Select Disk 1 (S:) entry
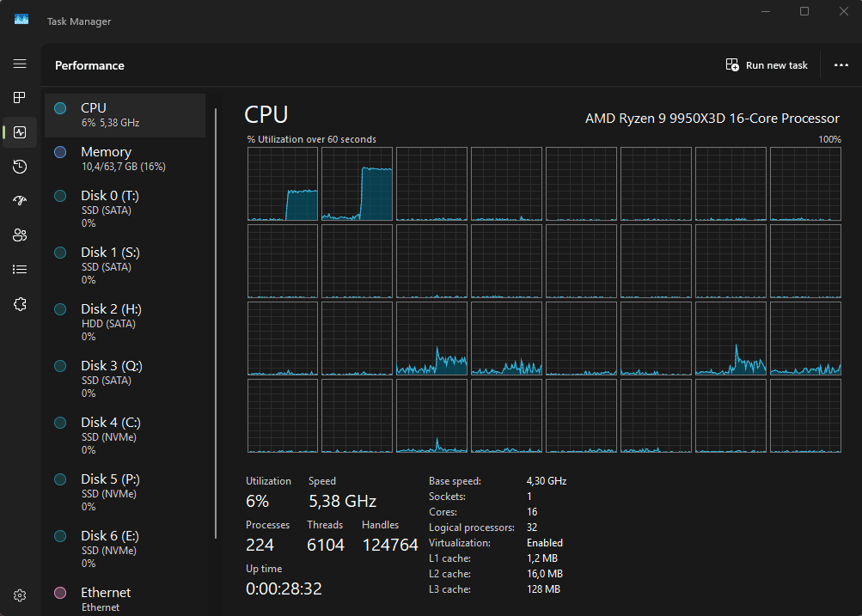This screenshot has height=616, width=862. point(125,266)
